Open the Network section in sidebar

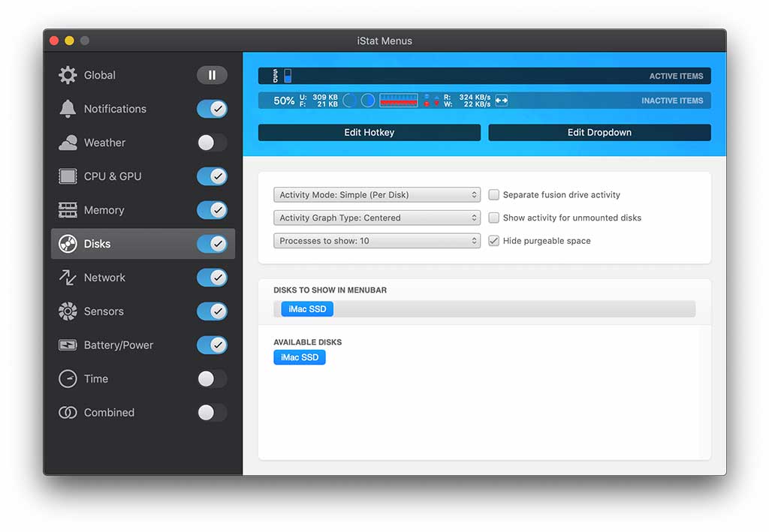tap(104, 278)
